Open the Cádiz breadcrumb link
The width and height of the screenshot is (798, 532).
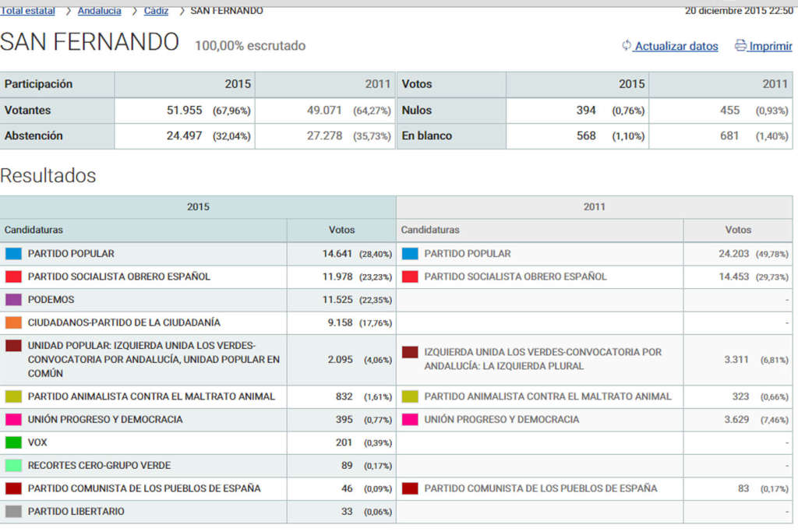156,11
